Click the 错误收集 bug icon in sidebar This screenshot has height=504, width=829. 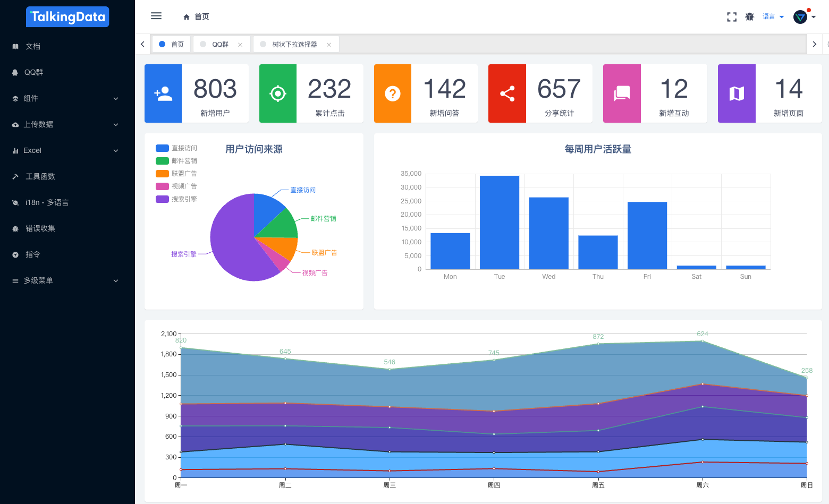[x=15, y=229]
